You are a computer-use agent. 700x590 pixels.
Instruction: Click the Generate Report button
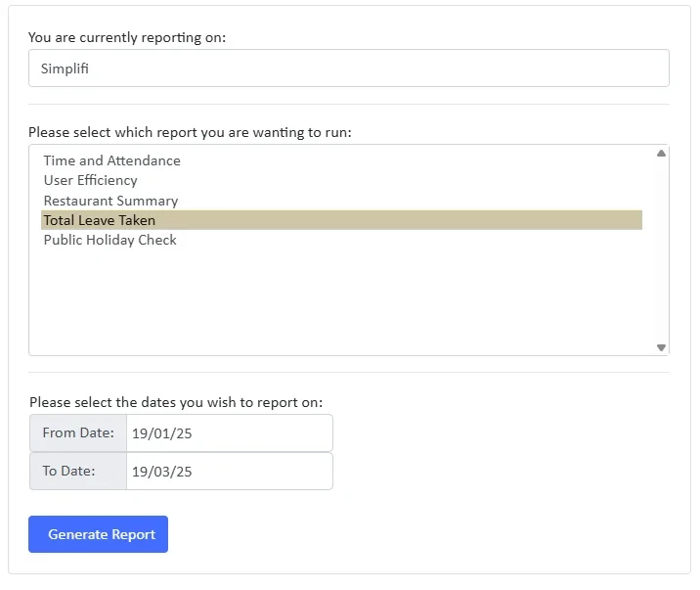coord(98,534)
